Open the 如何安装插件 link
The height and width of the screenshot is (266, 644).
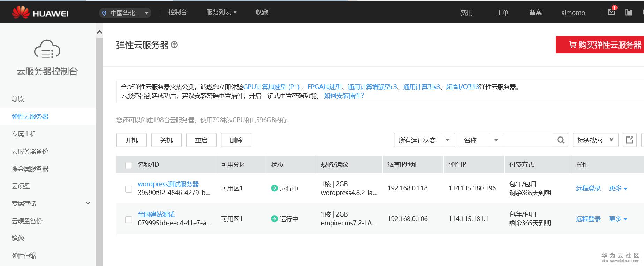(x=344, y=96)
